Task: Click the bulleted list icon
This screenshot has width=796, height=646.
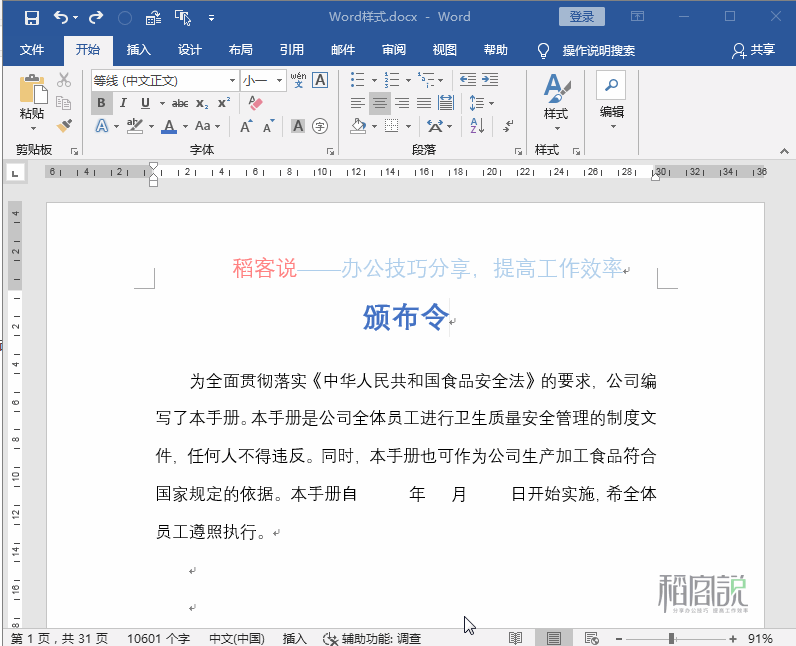Action: tap(362, 80)
